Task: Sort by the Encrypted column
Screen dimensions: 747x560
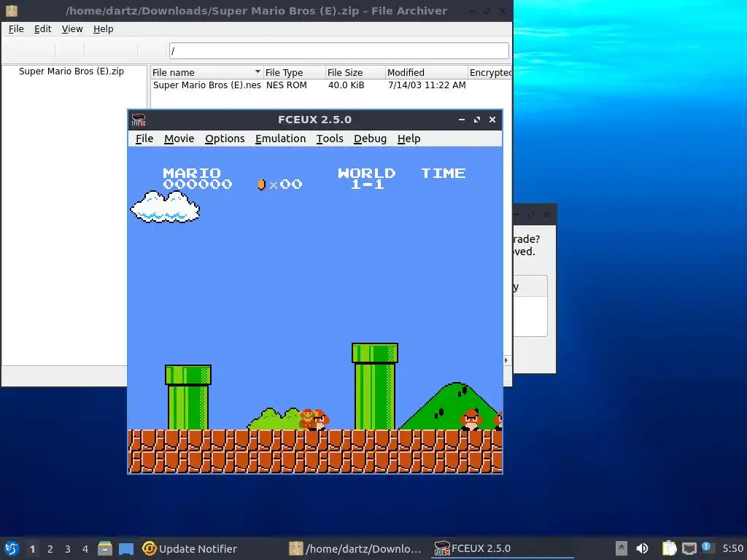Action: click(x=490, y=72)
